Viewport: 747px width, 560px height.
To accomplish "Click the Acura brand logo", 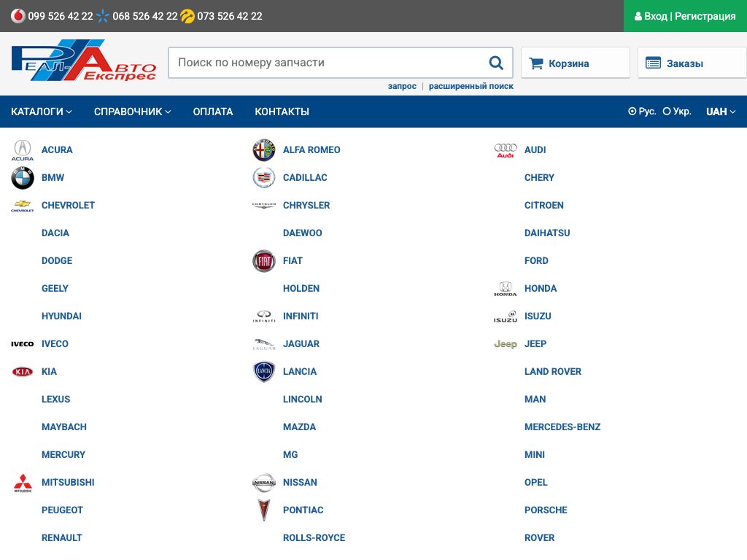I will (x=23, y=150).
